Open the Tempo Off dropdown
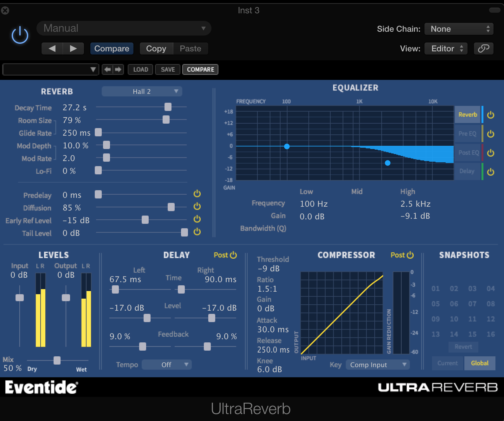This screenshot has width=504, height=421. (166, 365)
